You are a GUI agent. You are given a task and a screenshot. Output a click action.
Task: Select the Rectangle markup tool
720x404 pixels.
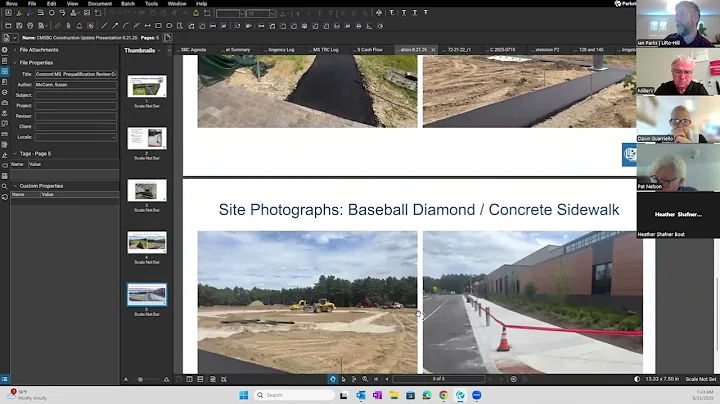tap(158, 26)
